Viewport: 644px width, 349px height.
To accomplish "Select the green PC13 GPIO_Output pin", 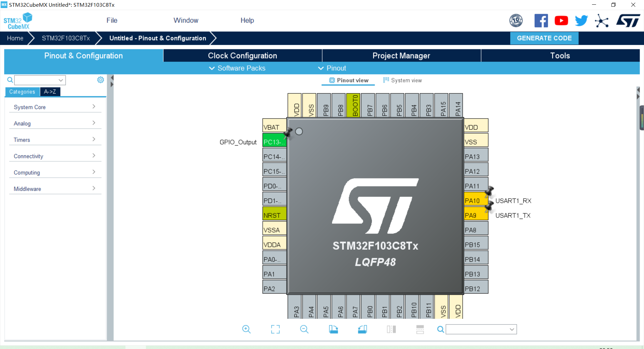I will click(274, 142).
